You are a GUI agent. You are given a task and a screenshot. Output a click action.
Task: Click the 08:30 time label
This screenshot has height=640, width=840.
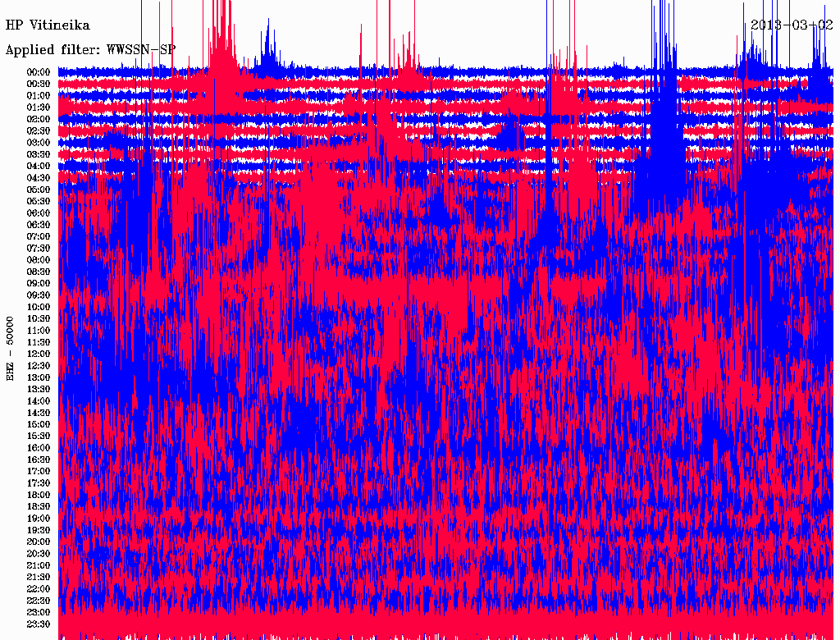[39, 272]
